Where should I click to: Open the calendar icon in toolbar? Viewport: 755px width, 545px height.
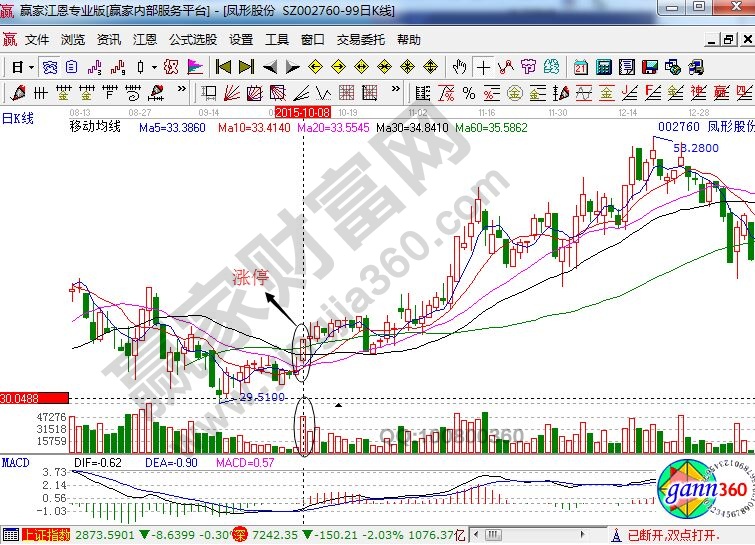click(x=581, y=67)
